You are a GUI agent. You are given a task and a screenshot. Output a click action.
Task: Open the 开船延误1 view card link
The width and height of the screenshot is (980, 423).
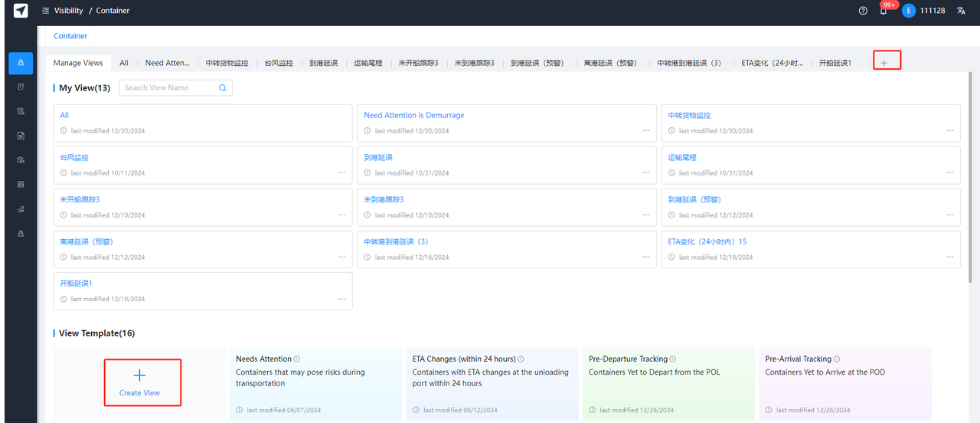point(76,284)
